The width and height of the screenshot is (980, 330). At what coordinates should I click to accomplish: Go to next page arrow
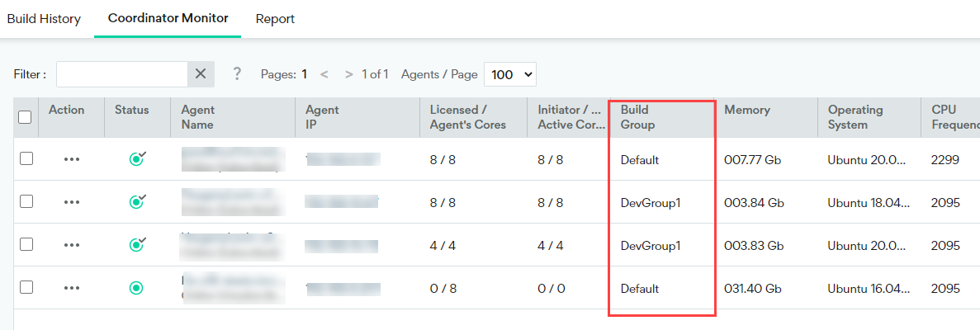tap(349, 74)
